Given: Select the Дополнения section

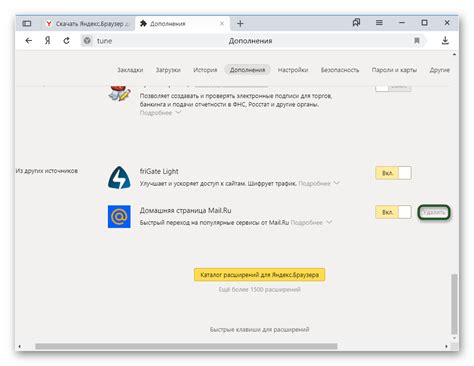Looking at the screenshot, I should 247,70.
